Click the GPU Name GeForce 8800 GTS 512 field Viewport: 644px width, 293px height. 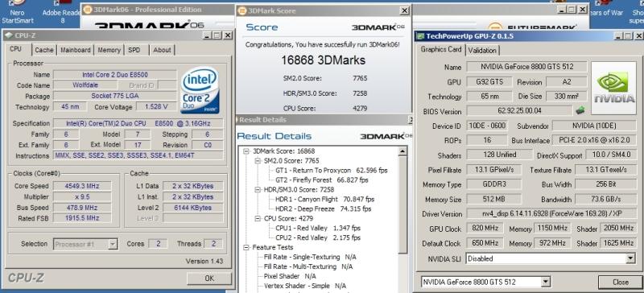(527, 67)
